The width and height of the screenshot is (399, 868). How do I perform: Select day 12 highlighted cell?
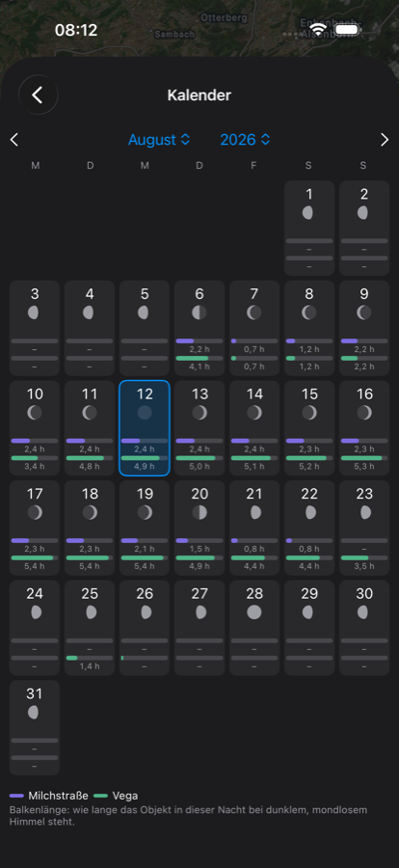click(145, 428)
